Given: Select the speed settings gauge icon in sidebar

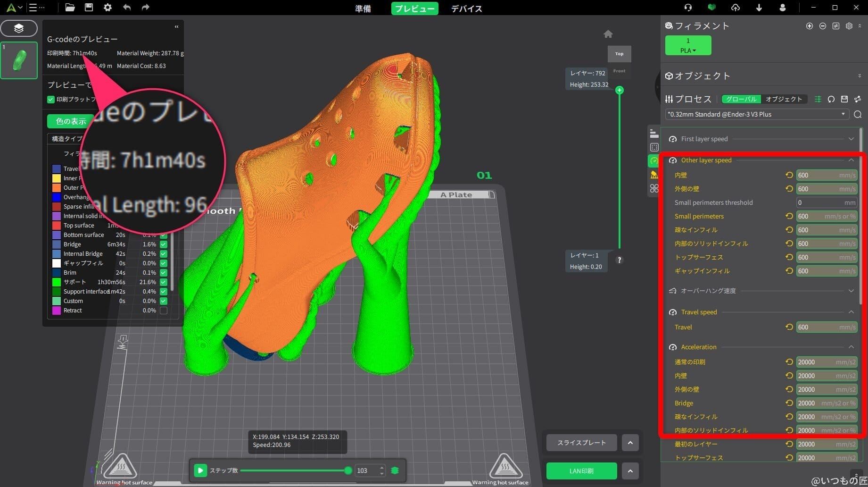Looking at the screenshot, I should [653, 160].
